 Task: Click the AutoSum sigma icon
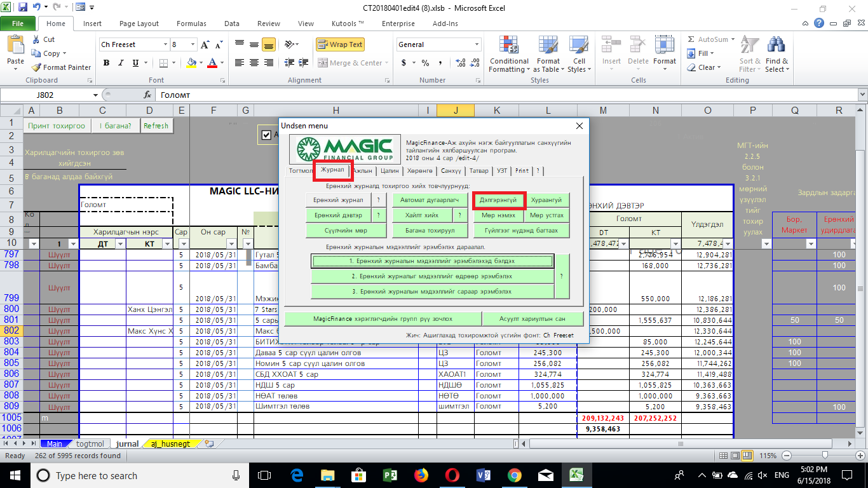coord(691,39)
